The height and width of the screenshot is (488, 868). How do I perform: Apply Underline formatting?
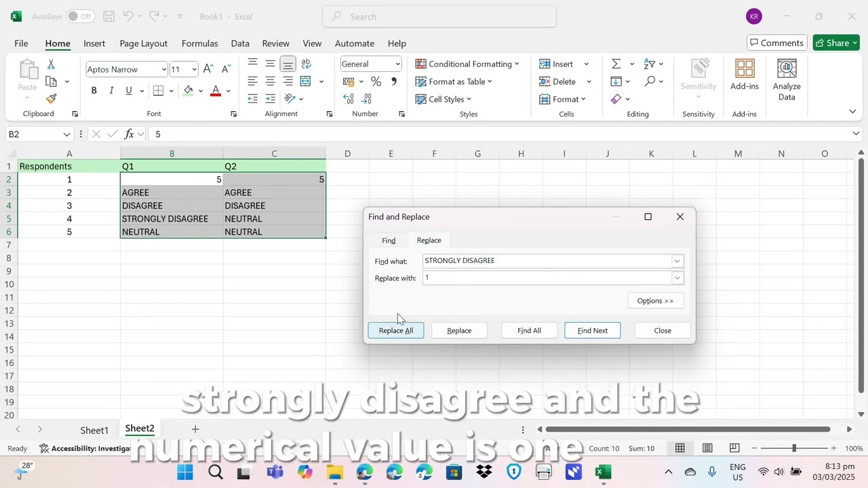(x=128, y=91)
